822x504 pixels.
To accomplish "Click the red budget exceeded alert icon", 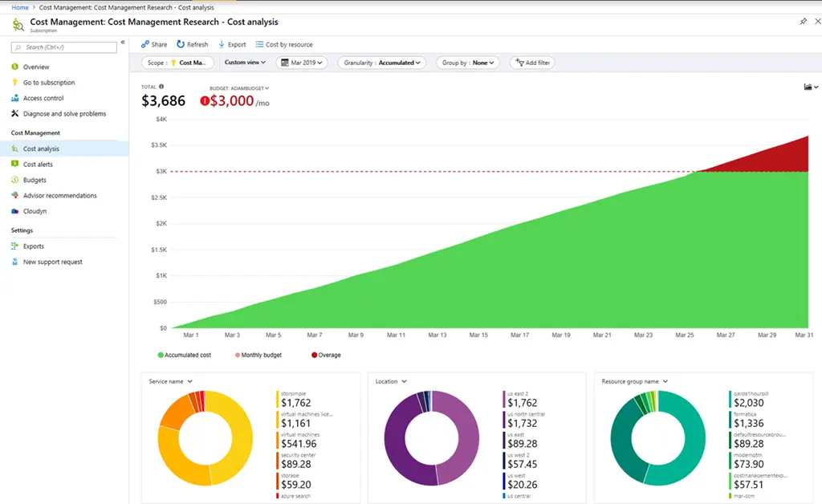I will click(205, 100).
